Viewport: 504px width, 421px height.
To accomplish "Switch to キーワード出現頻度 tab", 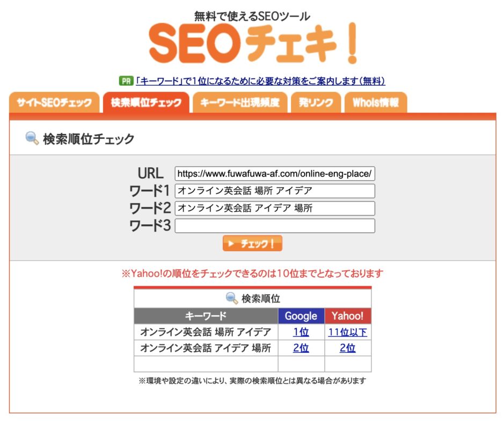I will click(240, 102).
